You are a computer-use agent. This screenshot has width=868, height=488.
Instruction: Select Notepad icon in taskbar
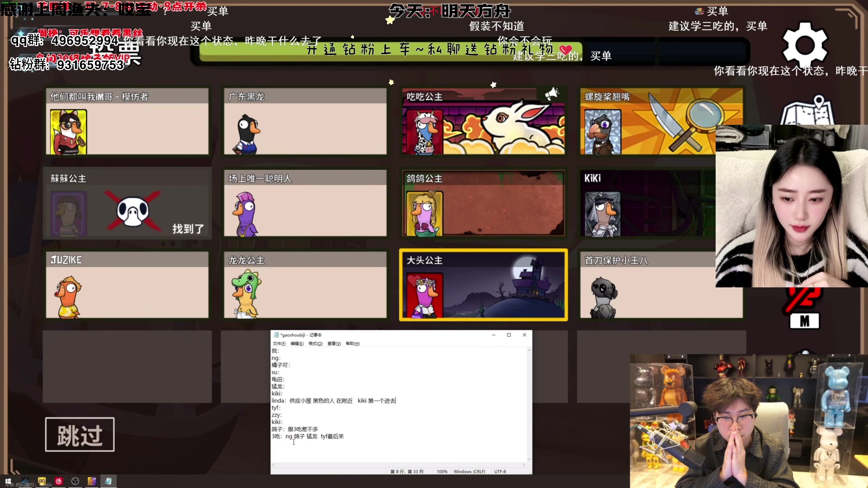[108, 481]
